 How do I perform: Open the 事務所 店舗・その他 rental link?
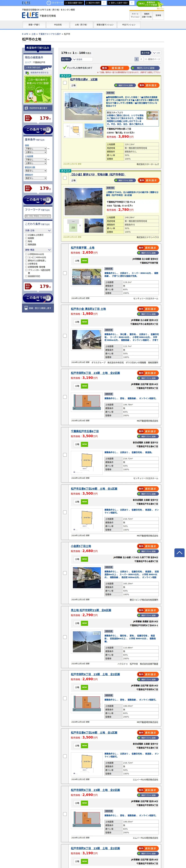(146, 15)
